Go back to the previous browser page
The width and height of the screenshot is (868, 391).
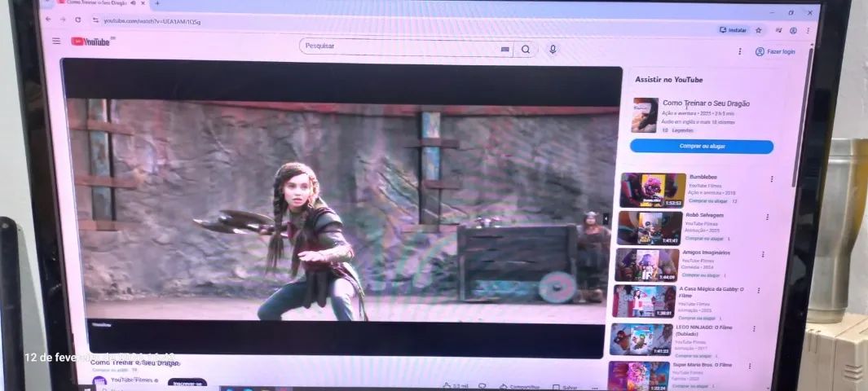pyautogui.click(x=49, y=19)
